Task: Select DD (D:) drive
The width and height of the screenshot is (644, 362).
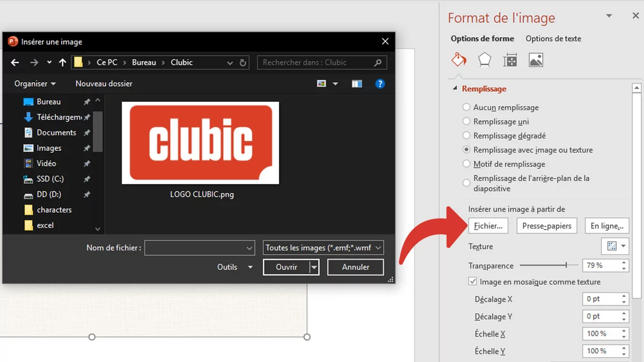Action: point(49,195)
